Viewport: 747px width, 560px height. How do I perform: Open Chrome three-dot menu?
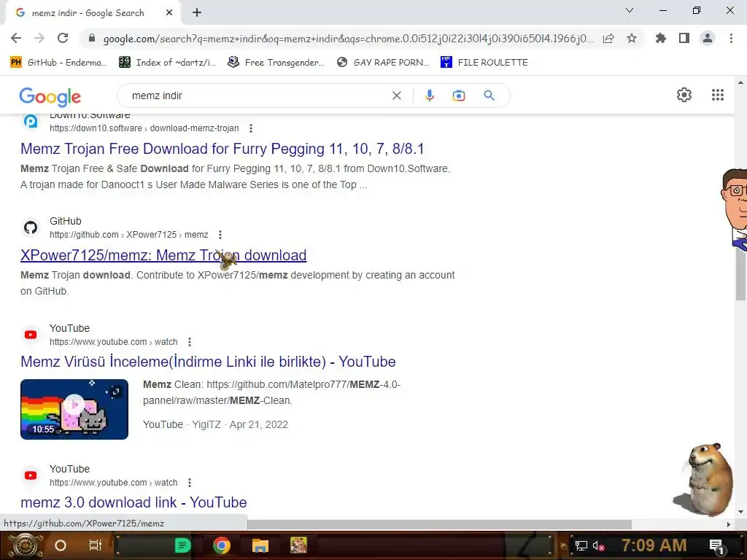coord(731,38)
